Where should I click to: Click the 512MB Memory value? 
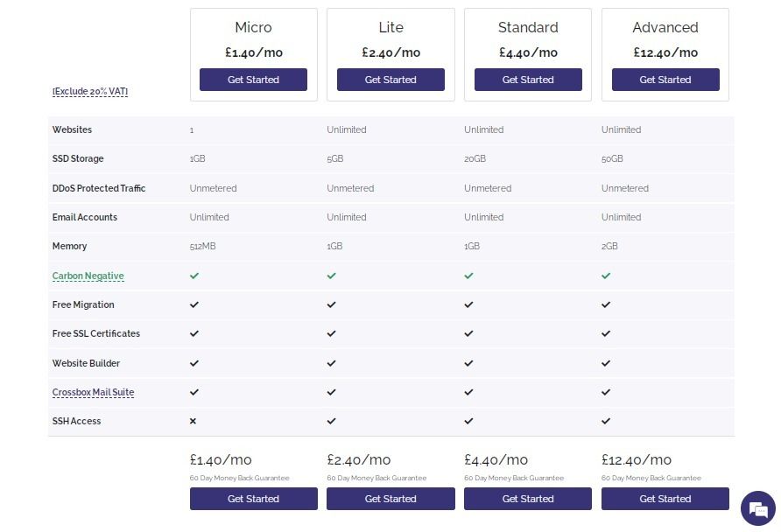(x=203, y=247)
